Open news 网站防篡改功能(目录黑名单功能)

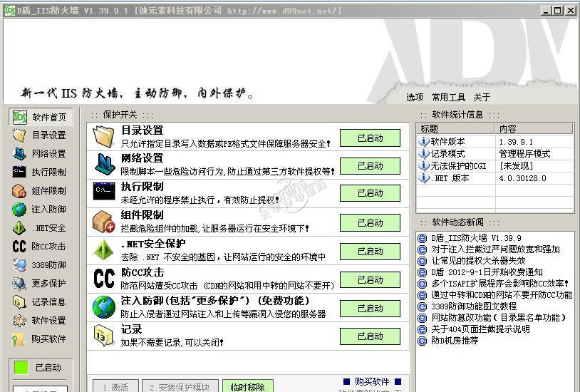[x=499, y=318]
